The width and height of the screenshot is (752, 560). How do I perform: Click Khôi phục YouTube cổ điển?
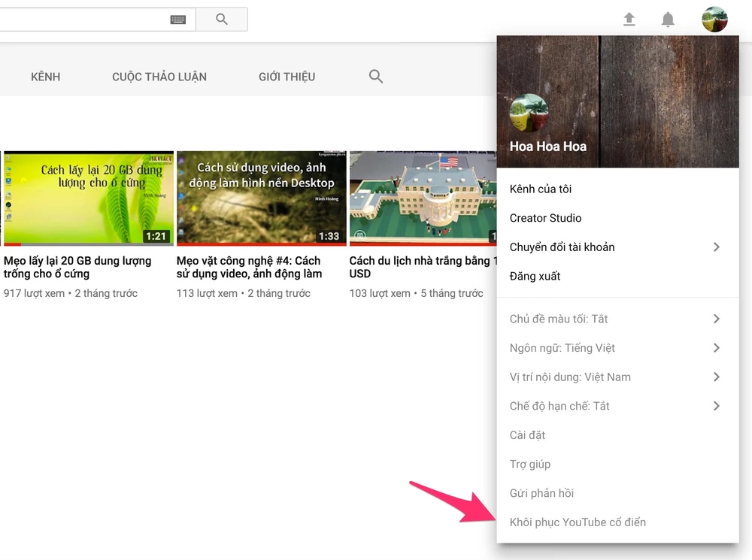pos(578,522)
